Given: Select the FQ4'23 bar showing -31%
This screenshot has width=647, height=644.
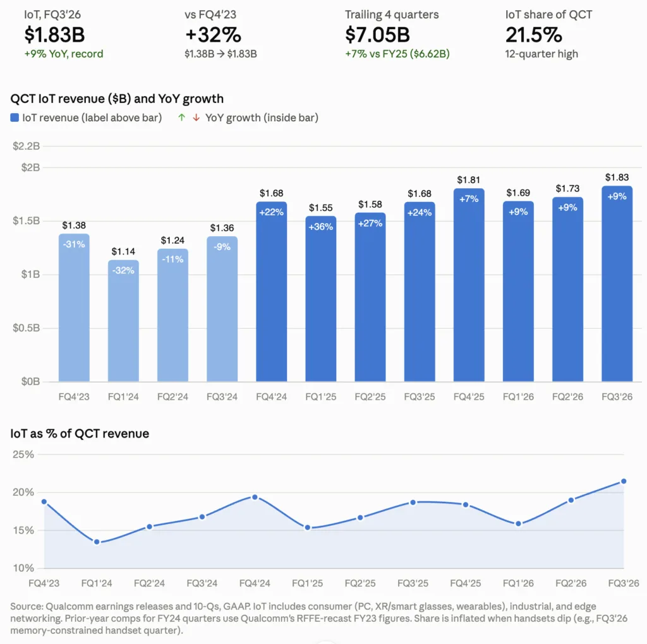Looking at the screenshot, I should [74, 307].
